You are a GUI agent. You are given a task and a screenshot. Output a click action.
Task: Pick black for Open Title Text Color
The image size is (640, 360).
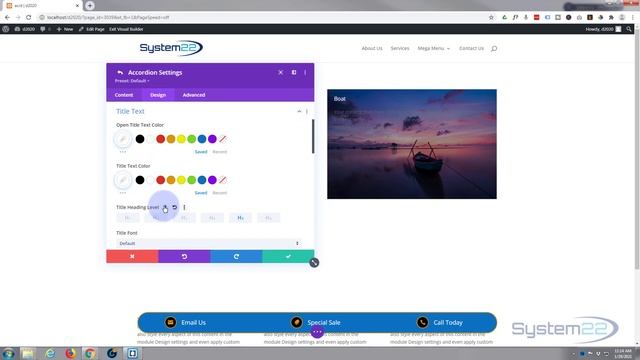(140, 139)
